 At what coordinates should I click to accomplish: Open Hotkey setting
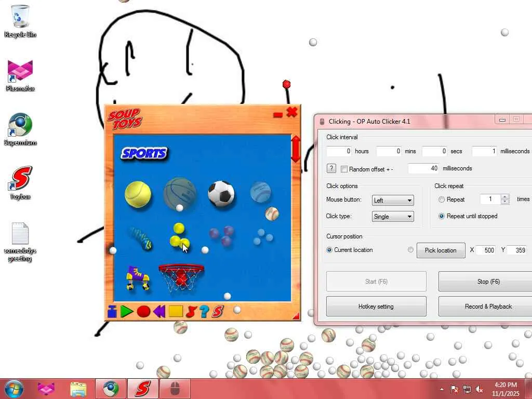376,307
